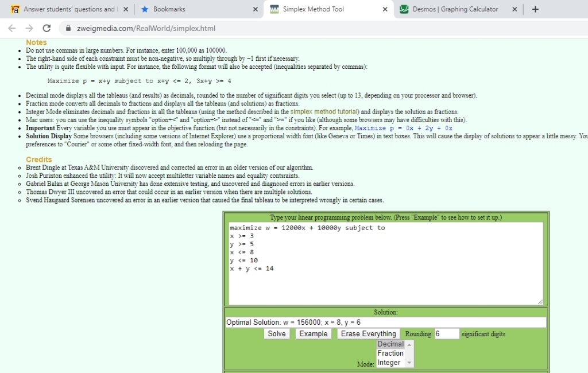Switch to the Bookmarks tab
This screenshot has height=373, width=588.
[199, 9]
